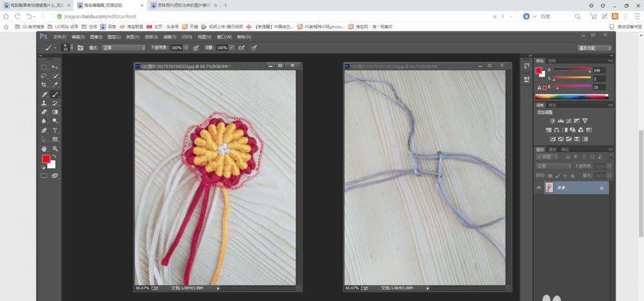Open the 图像(I) menu
644x301 pixels.
tap(97, 37)
